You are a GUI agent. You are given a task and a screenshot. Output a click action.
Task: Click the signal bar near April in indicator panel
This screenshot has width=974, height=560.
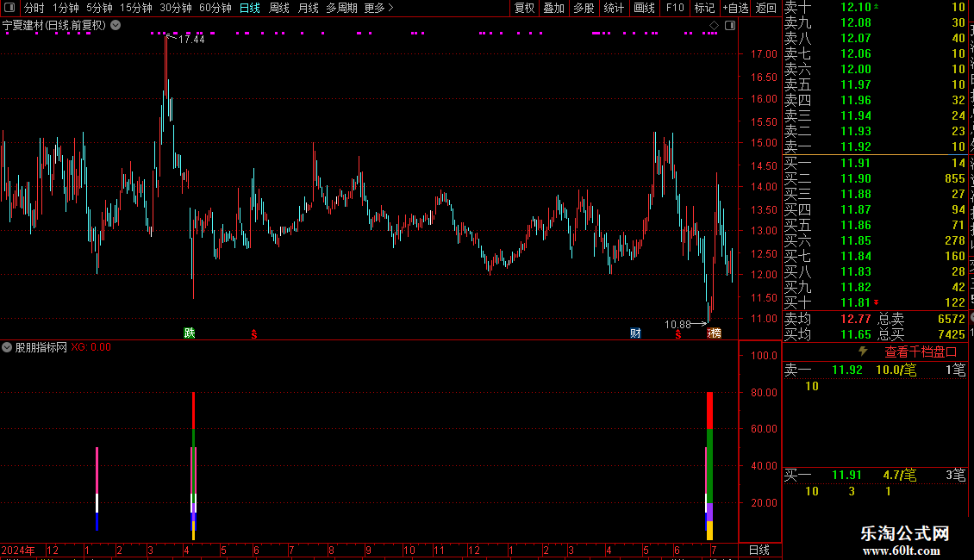coord(194,465)
